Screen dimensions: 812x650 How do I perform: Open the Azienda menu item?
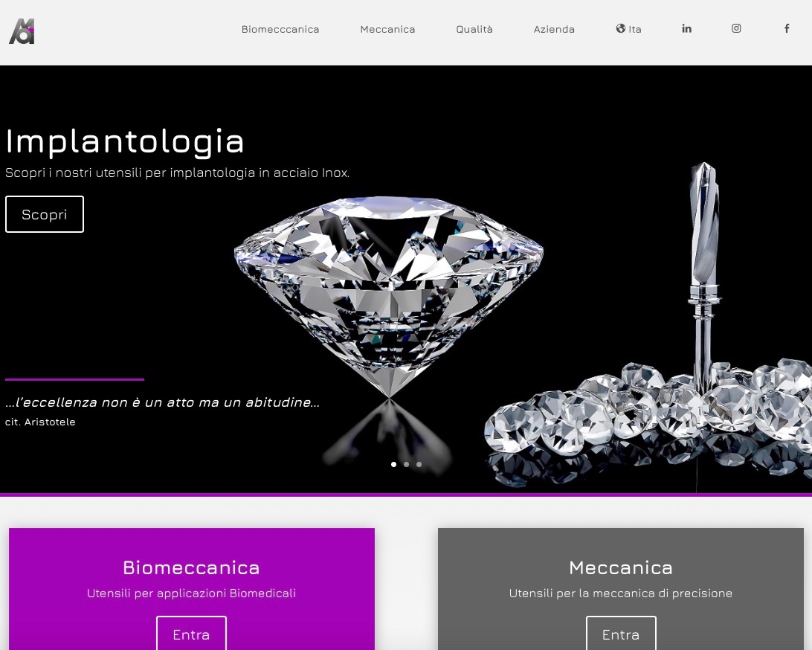click(554, 30)
